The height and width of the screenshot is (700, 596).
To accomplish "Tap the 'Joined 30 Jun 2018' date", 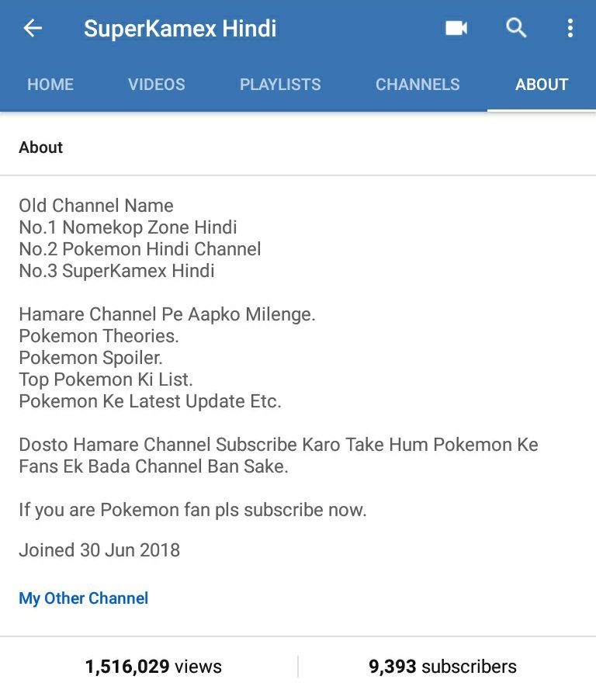I will pyautogui.click(x=99, y=550).
